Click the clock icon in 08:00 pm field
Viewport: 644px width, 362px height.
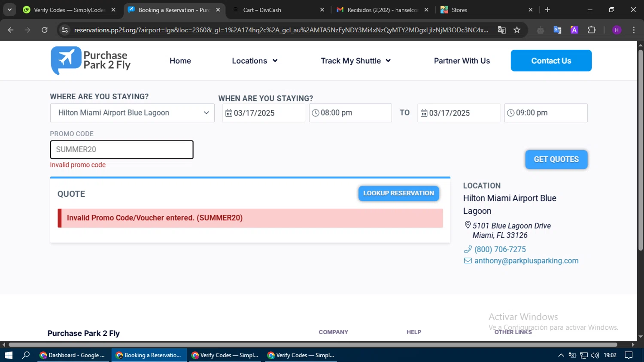tap(316, 113)
